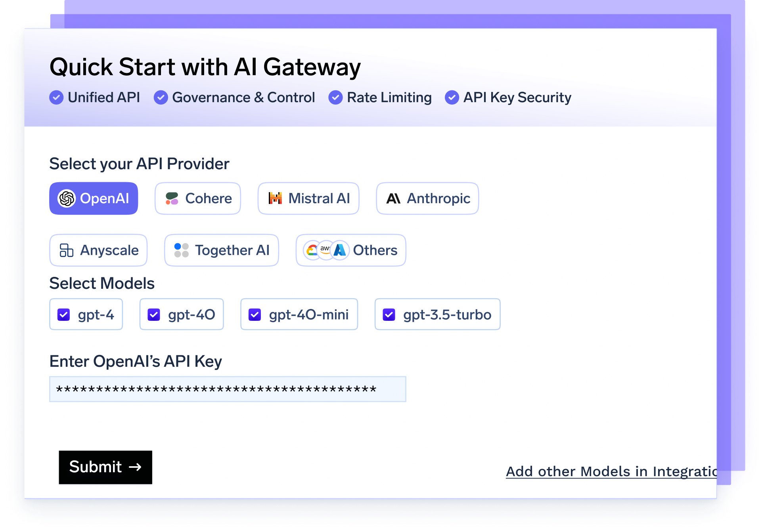The width and height of the screenshot is (764, 532).
Task: Choose Cohere as API provider
Action: coord(198,198)
